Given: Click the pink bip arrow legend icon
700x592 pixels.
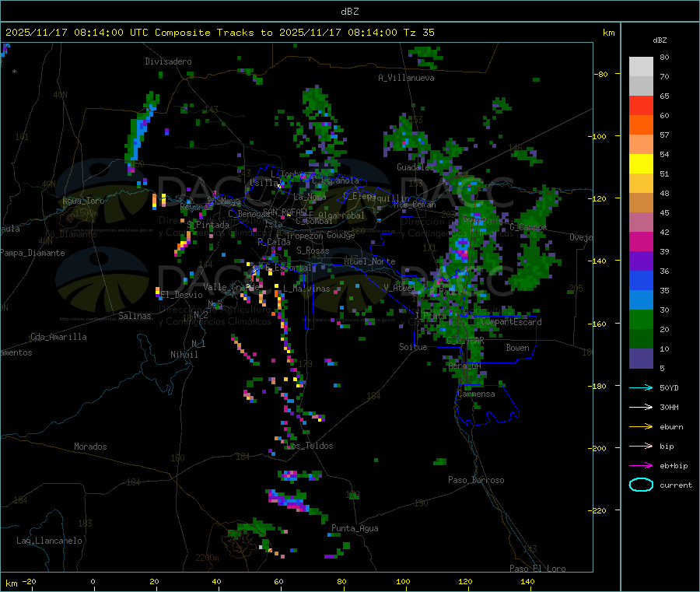Looking at the screenshot, I should [x=641, y=446].
